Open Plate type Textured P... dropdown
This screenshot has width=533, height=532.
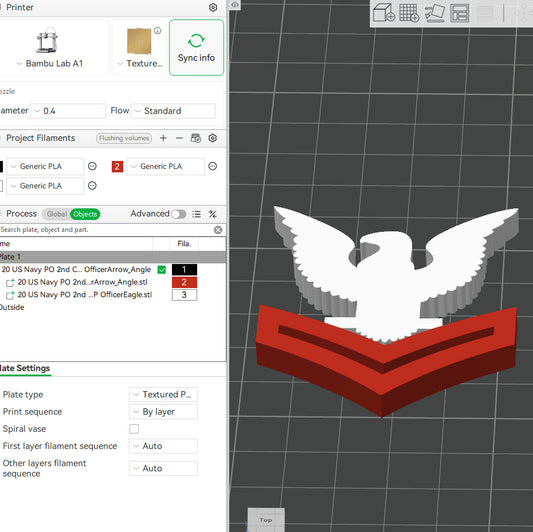pyautogui.click(x=164, y=395)
